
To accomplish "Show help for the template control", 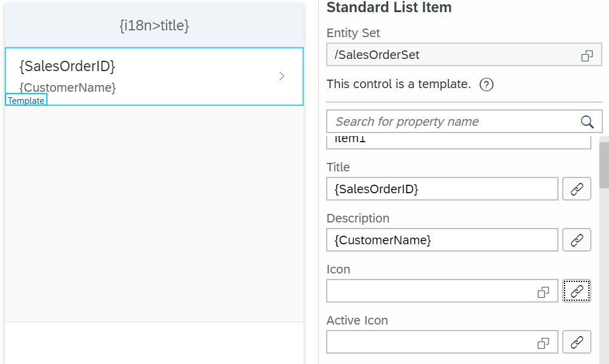I will pos(486,84).
